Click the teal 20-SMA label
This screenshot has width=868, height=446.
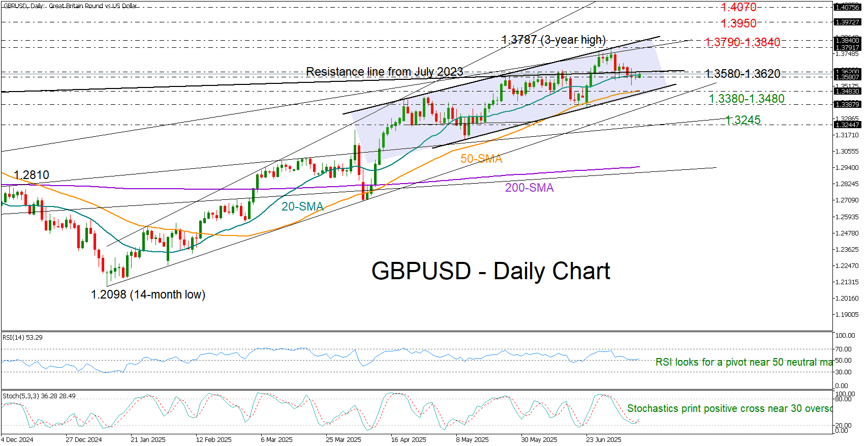tap(302, 206)
